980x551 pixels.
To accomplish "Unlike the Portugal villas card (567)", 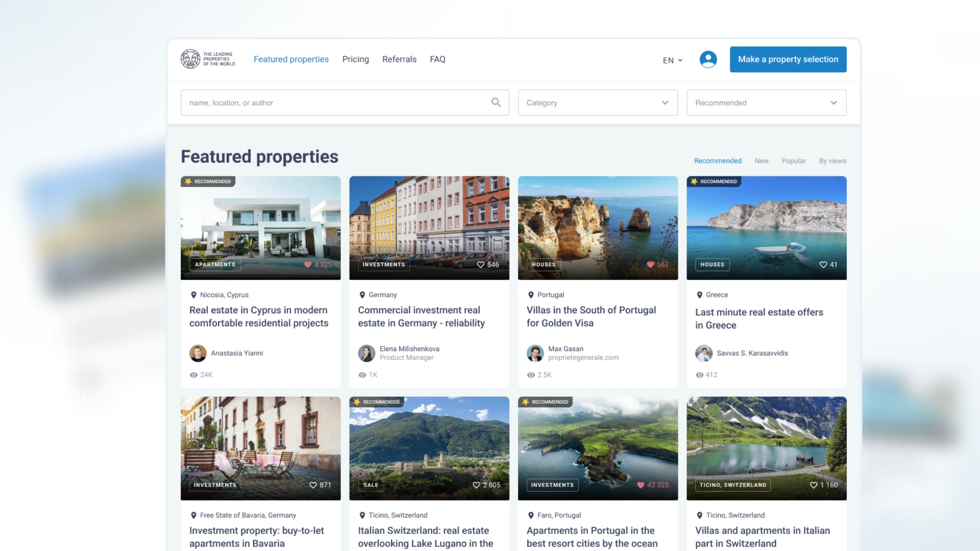I will click(x=650, y=265).
